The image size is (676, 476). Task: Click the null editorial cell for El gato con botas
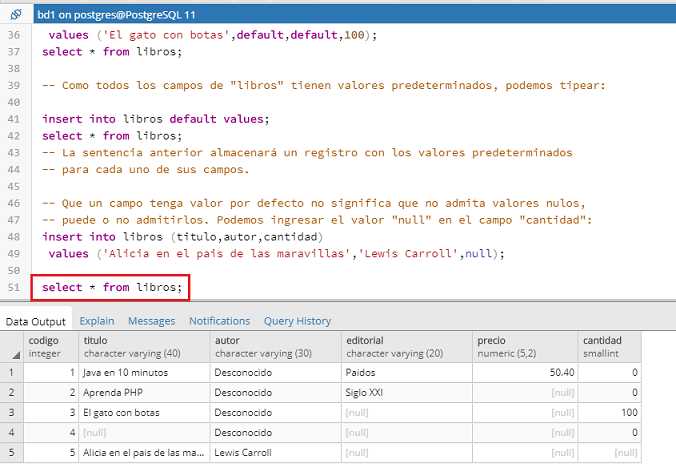407,413
